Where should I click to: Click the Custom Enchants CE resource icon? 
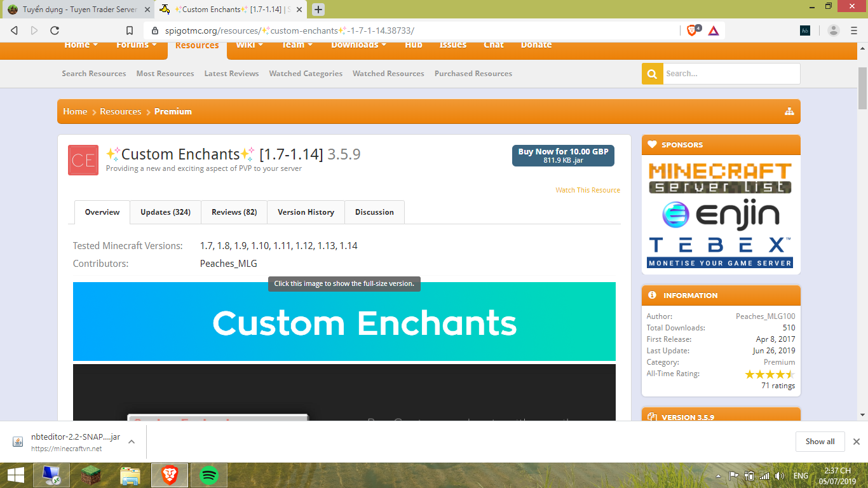click(x=83, y=160)
